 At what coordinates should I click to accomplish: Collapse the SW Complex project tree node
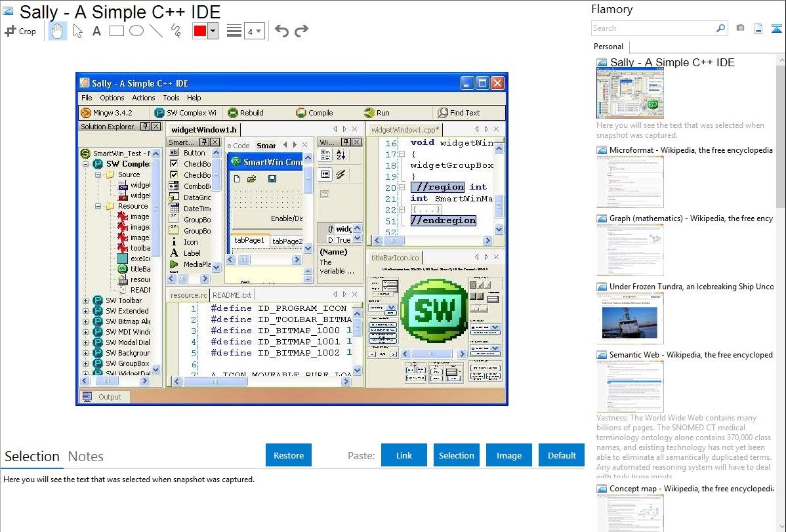86,164
